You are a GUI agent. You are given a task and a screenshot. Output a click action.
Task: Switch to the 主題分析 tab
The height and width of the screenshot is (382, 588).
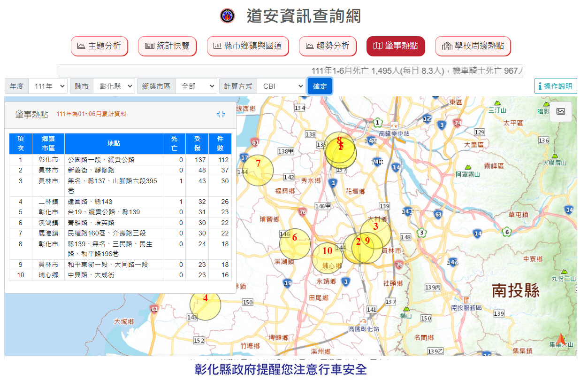99,46
